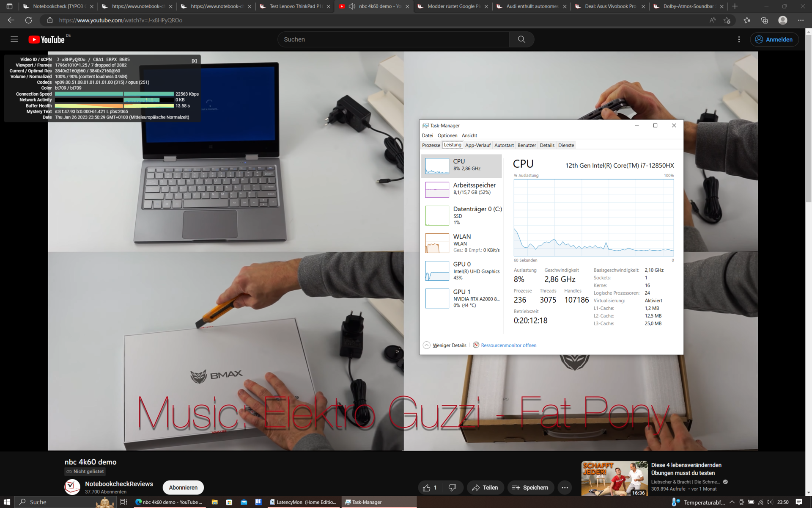Viewport: 812px width, 508px height.
Task: Add page to favorites star icon
Action: (727, 20)
